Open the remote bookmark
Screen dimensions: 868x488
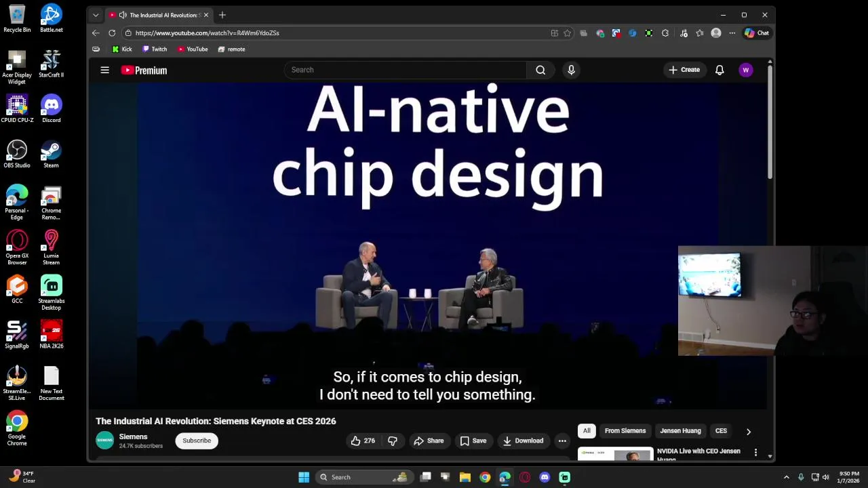231,49
